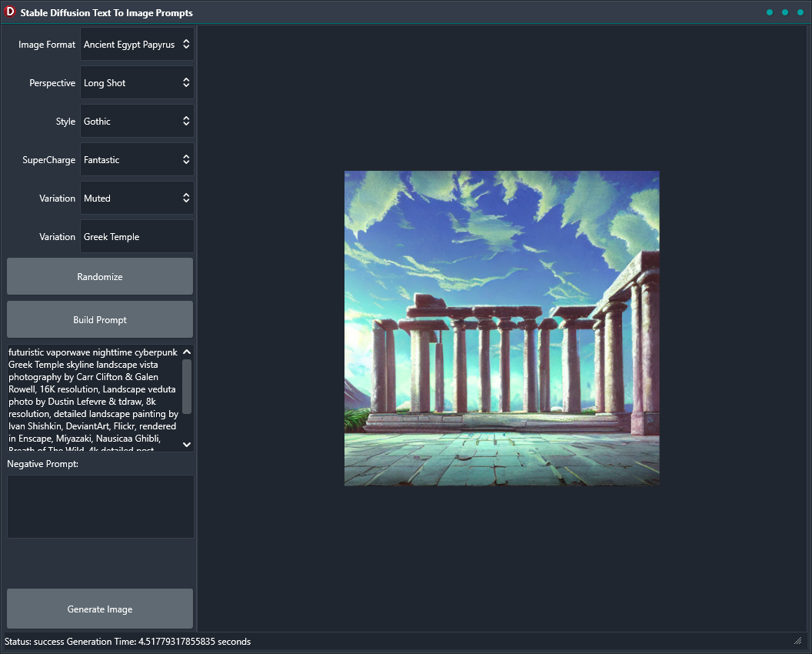Open the Image Format dropdown showing Ancient Egypt Papyrus
Screen dimensions: 812x654
pos(131,44)
